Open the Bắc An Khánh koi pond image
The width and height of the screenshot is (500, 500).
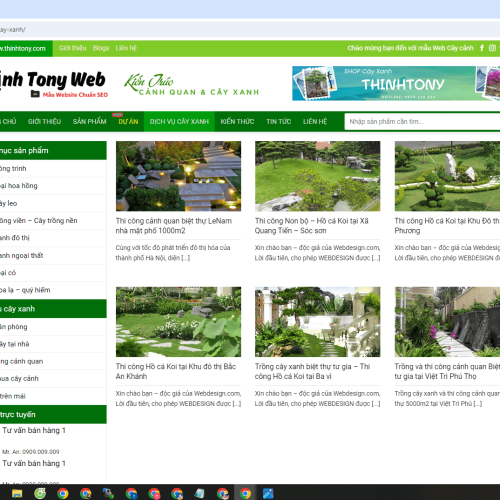pyautogui.click(x=178, y=322)
